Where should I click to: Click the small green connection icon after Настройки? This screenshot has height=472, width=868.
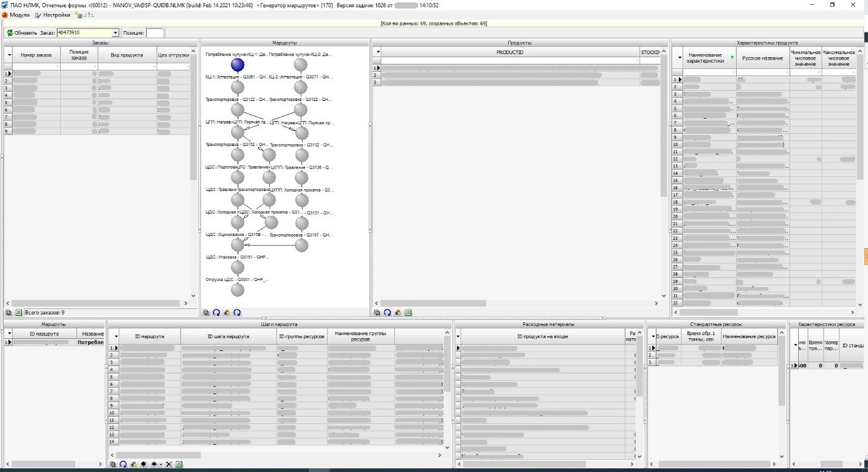click(x=79, y=15)
